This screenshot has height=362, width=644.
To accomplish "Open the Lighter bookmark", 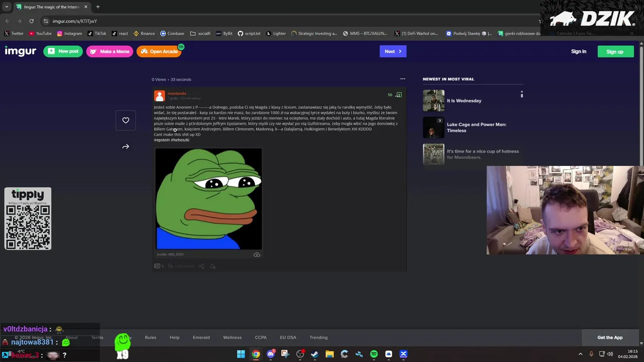I will [276, 34].
